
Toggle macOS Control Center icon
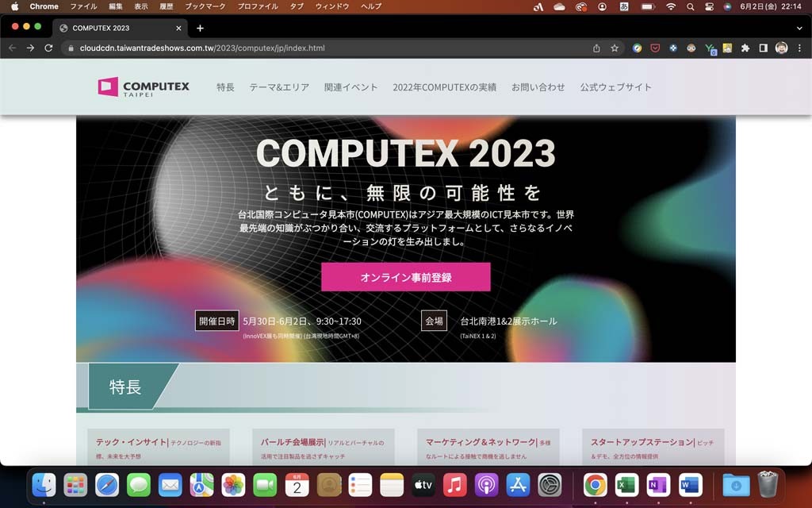[x=709, y=6]
